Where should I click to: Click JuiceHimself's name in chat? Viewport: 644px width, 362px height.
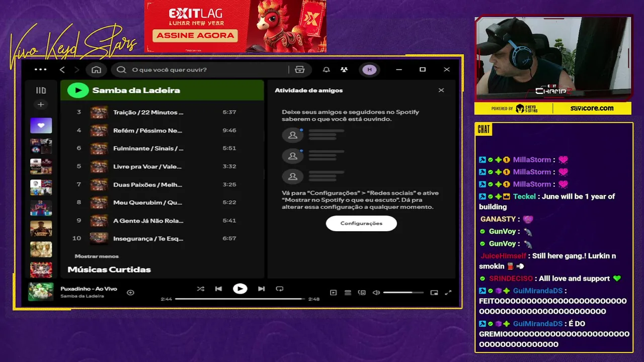point(503,256)
